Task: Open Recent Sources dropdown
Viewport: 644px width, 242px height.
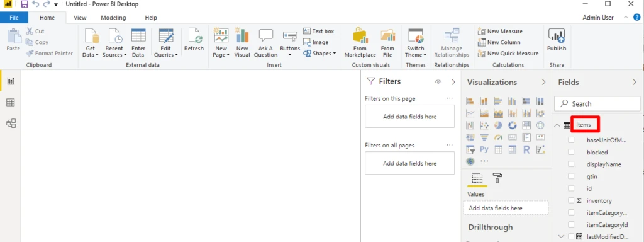Action: point(125,55)
